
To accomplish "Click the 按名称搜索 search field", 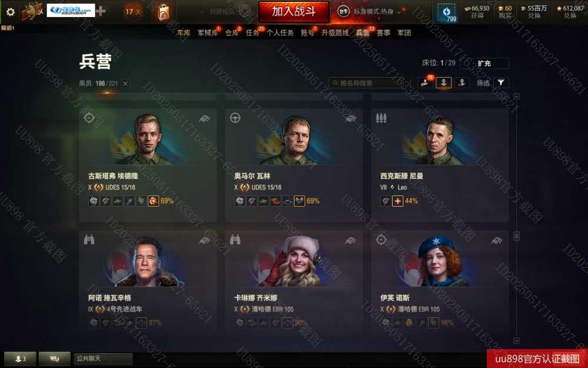I will click(x=366, y=83).
